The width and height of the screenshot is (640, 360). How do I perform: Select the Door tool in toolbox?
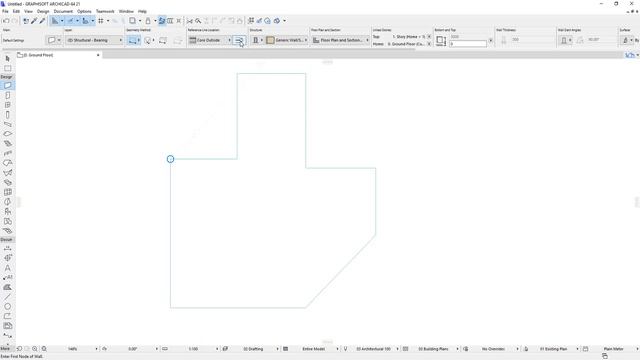coord(7,96)
